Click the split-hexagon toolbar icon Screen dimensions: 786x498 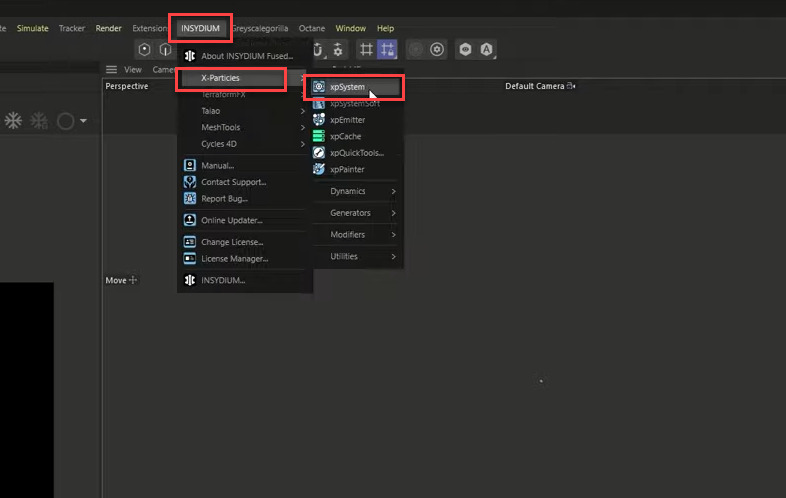165,49
